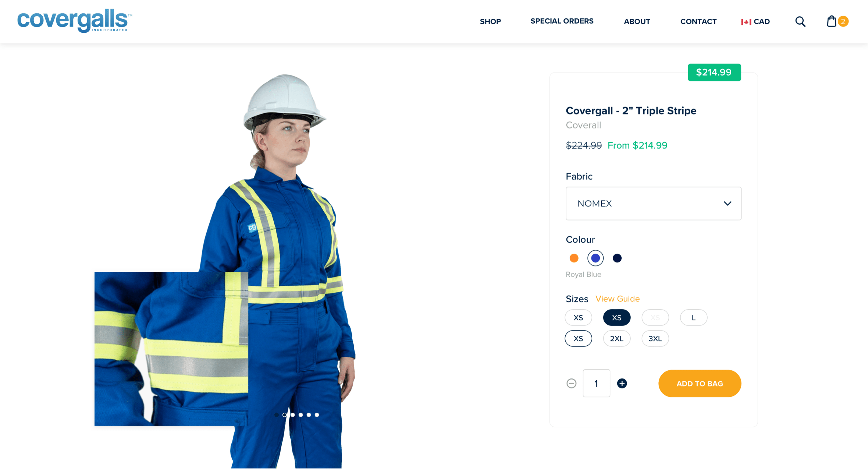868x469 pixels.
Task: Click the next image carousel dot indicator
Action: click(x=293, y=415)
